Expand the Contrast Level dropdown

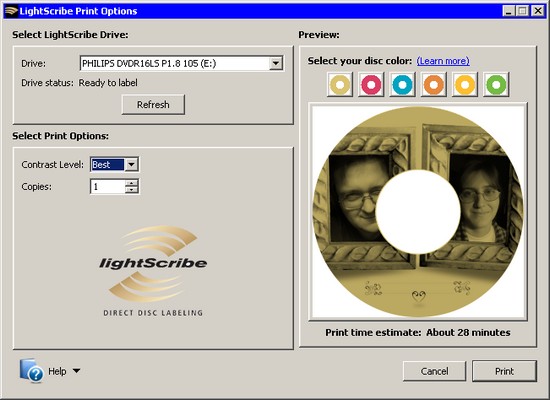pos(132,165)
